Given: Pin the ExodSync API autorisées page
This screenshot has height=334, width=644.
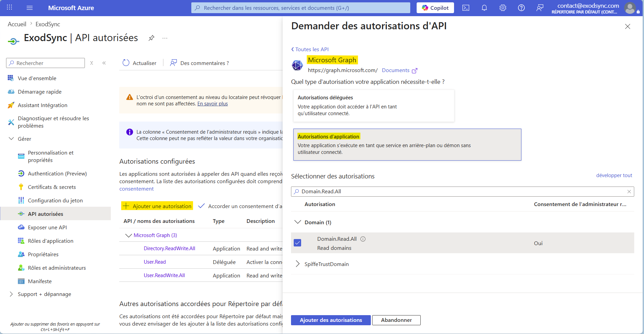Looking at the screenshot, I should (x=152, y=38).
